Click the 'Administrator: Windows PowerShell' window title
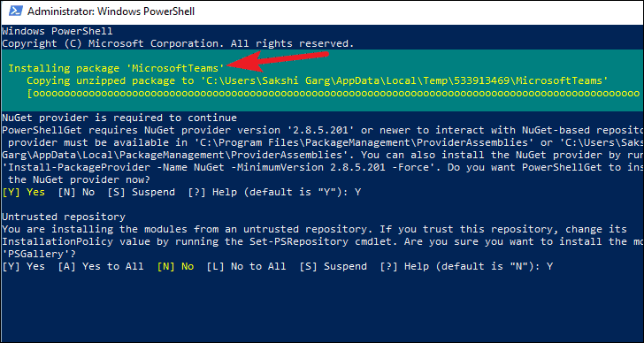Image resolution: width=644 pixels, height=343 pixels. [x=111, y=11]
